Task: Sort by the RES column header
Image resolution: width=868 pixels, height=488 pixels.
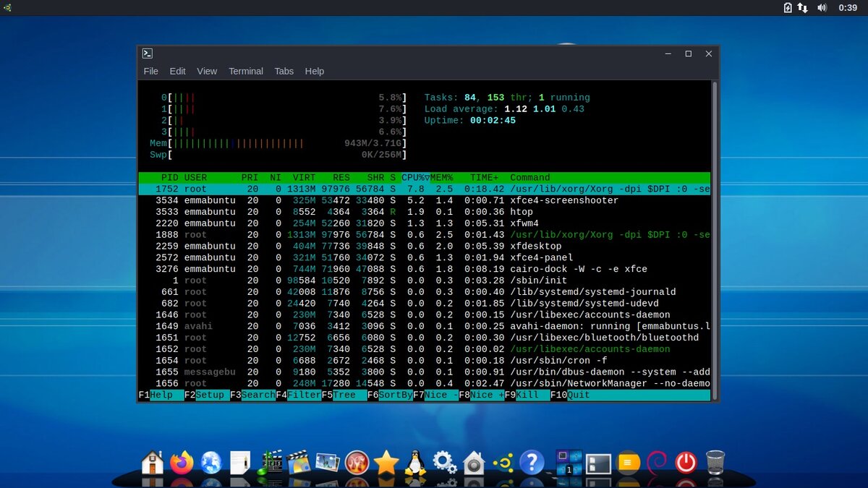Action: [341, 178]
